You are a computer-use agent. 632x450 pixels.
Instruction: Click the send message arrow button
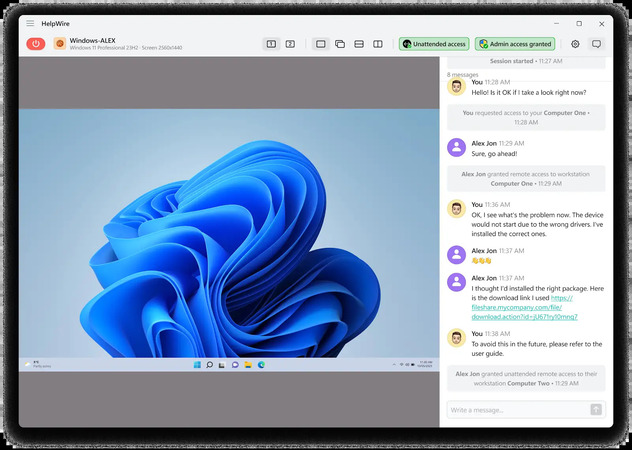[x=596, y=410]
